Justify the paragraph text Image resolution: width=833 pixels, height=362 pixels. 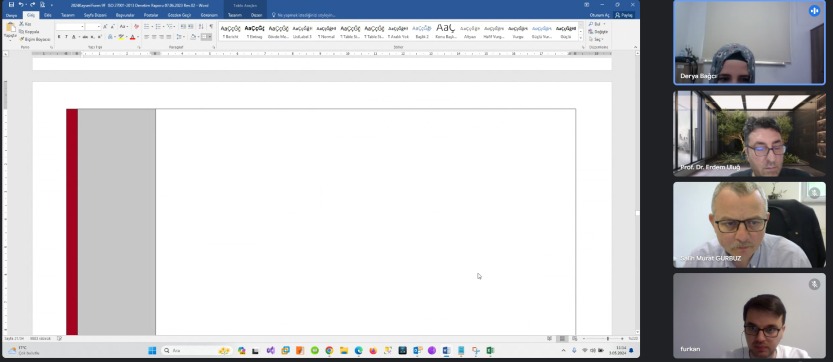169,37
